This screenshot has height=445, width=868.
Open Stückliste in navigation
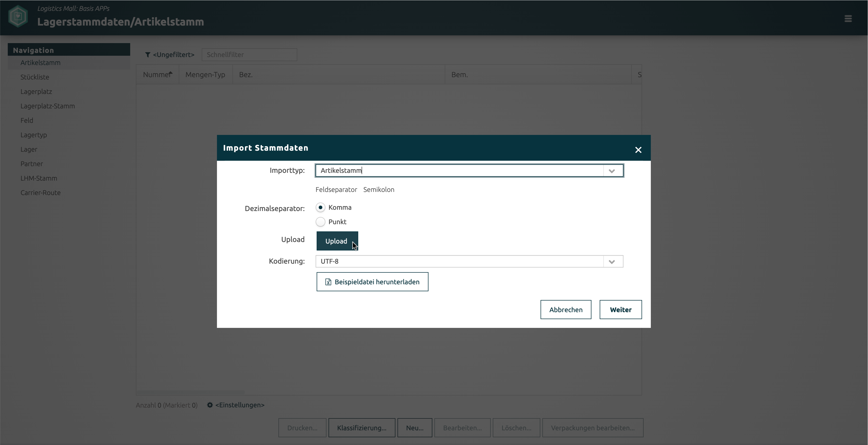pyautogui.click(x=35, y=77)
